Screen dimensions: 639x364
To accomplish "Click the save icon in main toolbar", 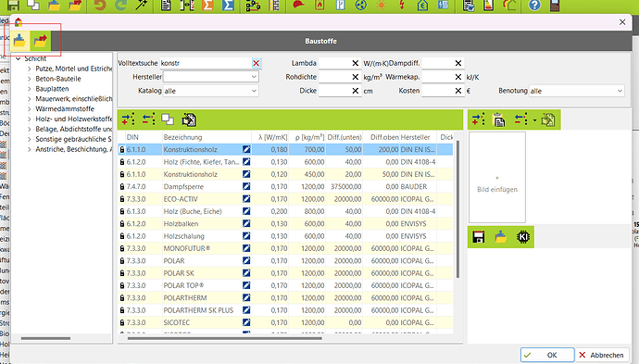I will tap(14, 6).
